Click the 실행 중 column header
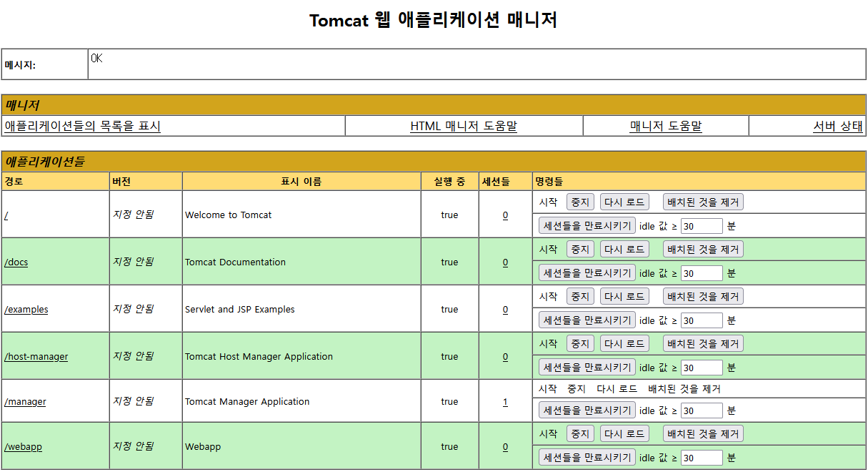The width and height of the screenshot is (868, 472). click(x=449, y=182)
